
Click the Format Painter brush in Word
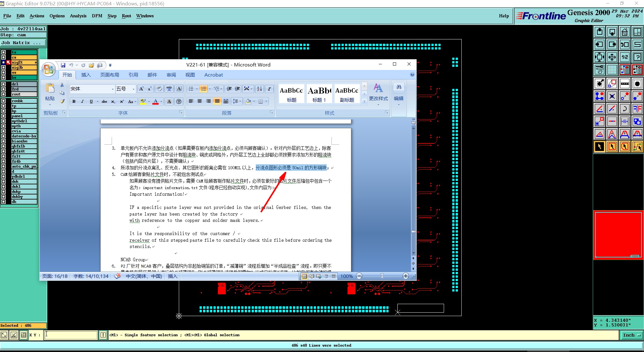[62, 101]
